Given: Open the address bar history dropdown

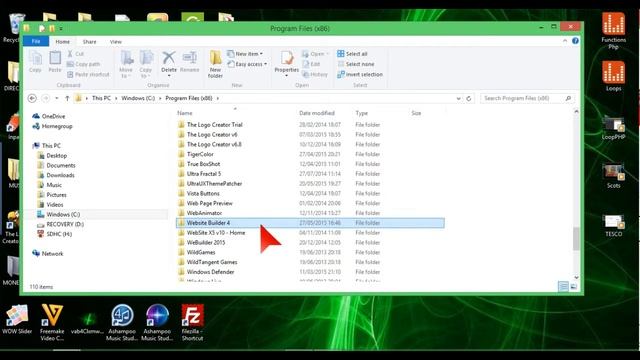Looking at the screenshot, I should (458, 98).
